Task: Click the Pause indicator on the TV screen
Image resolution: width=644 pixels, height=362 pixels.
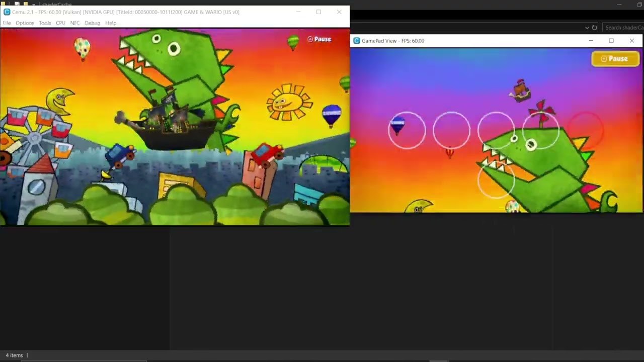Action: point(319,39)
